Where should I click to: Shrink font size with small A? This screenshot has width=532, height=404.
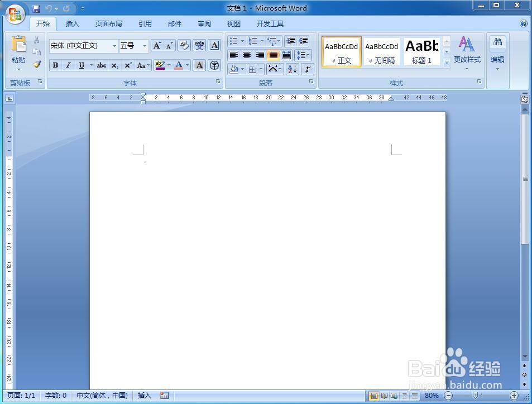click(169, 46)
